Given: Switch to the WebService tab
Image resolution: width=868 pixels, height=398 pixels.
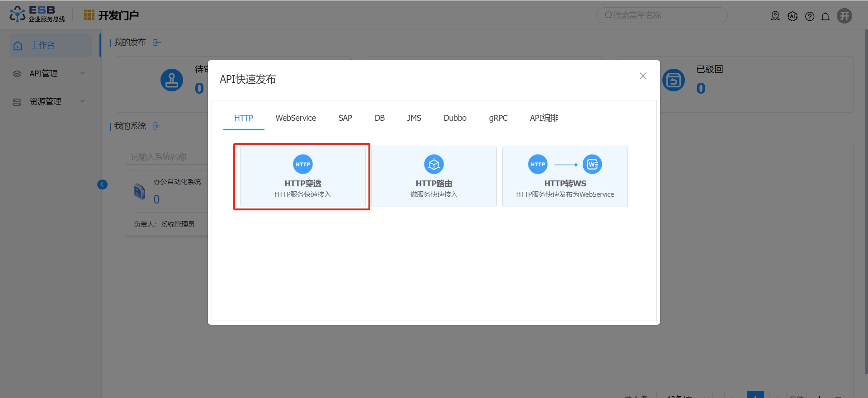Looking at the screenshot, I should coord(296,118).
